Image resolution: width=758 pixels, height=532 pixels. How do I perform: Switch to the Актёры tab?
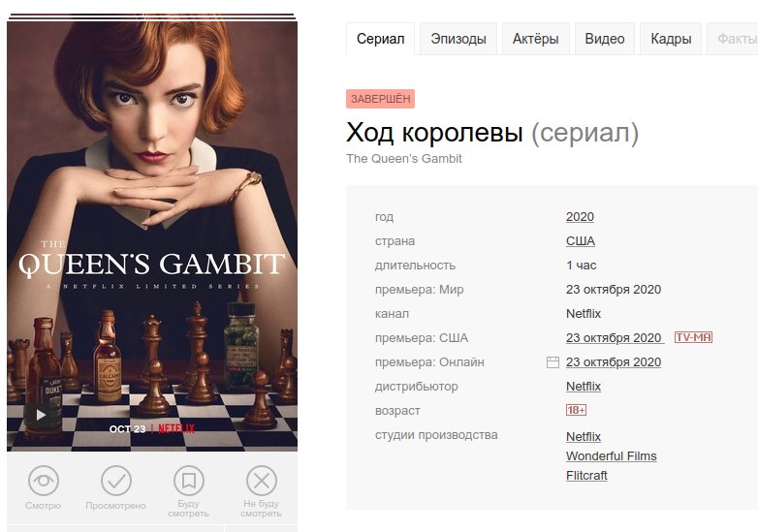[x=536, y=39]
